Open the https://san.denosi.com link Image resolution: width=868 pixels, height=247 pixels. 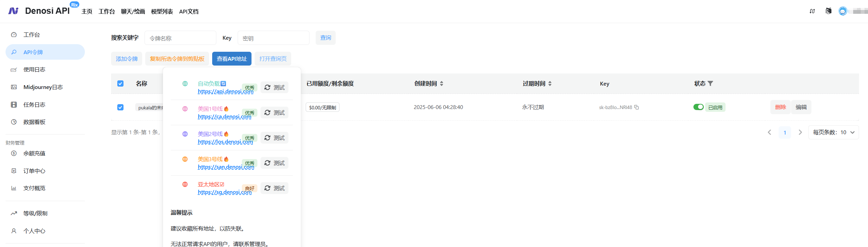[x=226, y=167]
